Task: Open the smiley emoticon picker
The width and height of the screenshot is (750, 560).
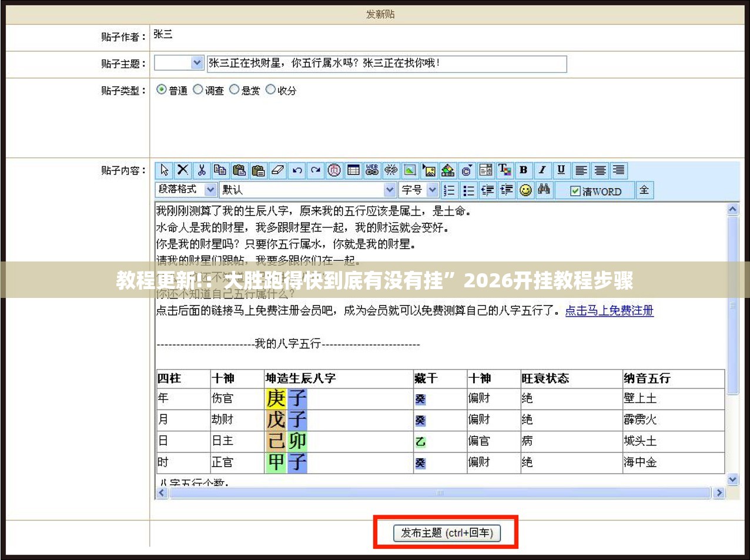Action: click(525, 190)
